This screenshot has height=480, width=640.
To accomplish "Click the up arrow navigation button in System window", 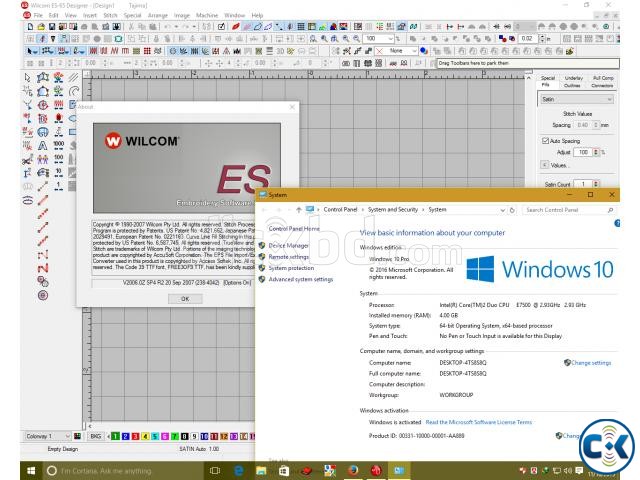I will coord(299,210).
